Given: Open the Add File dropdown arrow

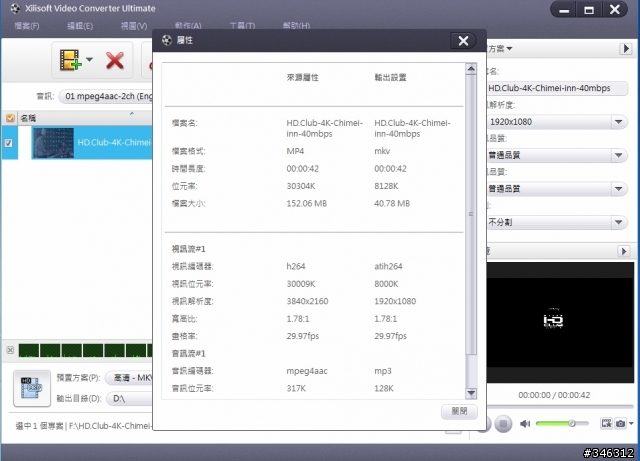Looking at the screenshot, I should pos(89,61).
